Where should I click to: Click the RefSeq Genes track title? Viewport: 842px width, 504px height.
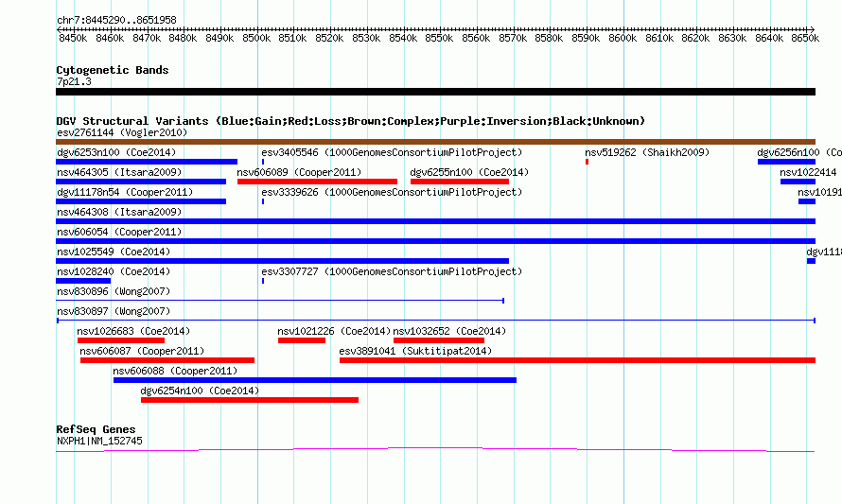coord(96,429)
